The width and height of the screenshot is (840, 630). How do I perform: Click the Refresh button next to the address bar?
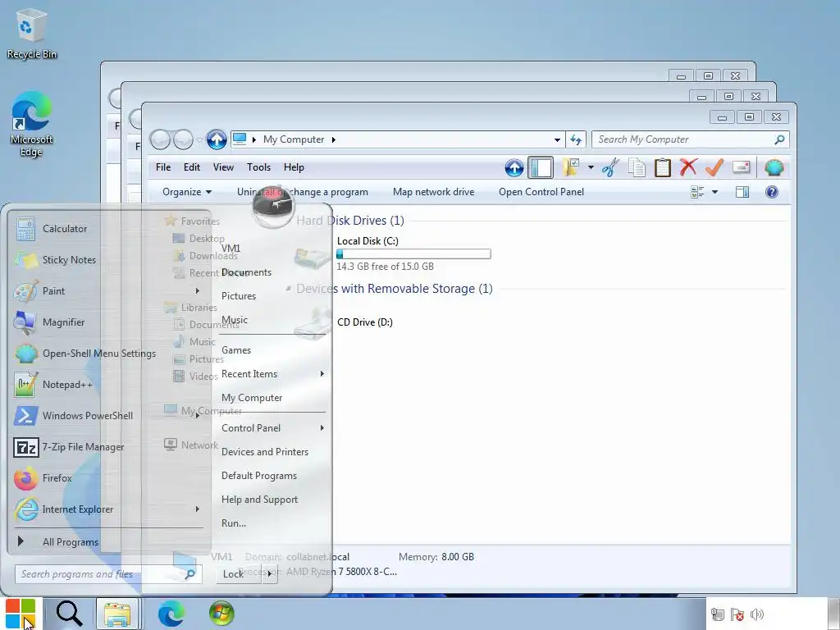coord(576,139)
